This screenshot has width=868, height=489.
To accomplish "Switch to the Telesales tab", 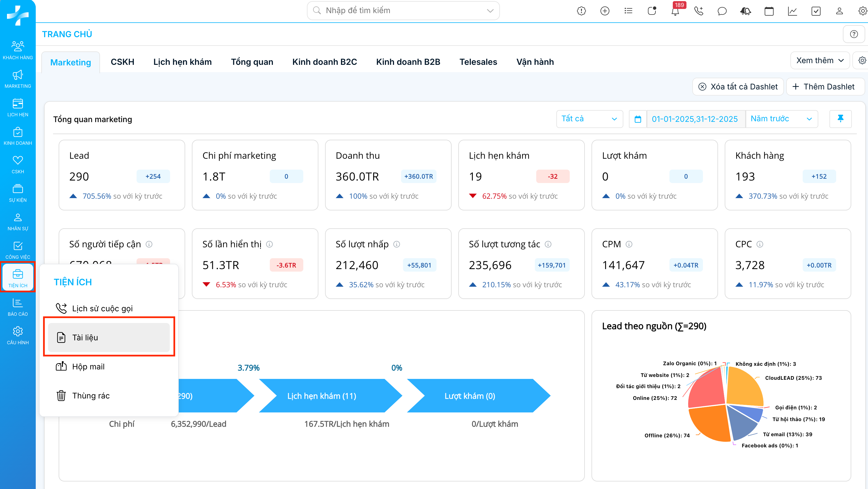I will (x=478, y=62).
